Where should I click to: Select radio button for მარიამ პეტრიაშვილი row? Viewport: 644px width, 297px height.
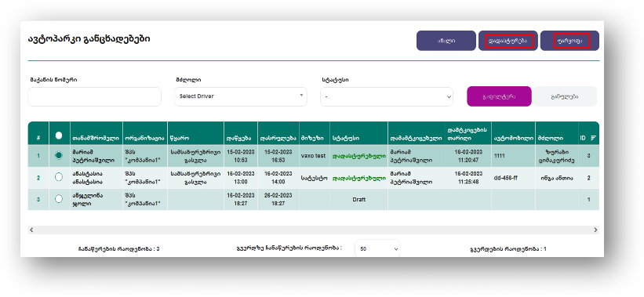(x=59, y=155)
